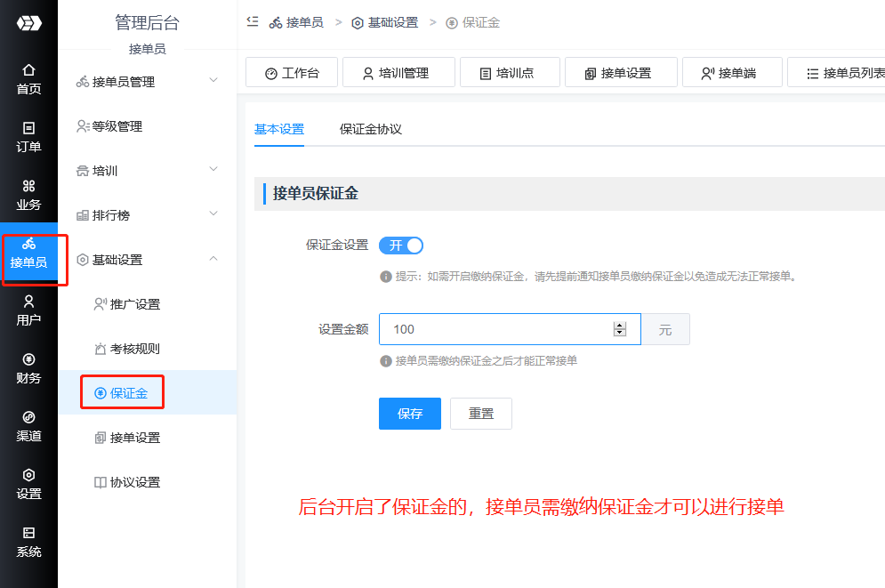The width and height of the screenshot is (885, 588).
Task: Toggle the 保证金设置 switch off
Action: click(x=401, y=246)
